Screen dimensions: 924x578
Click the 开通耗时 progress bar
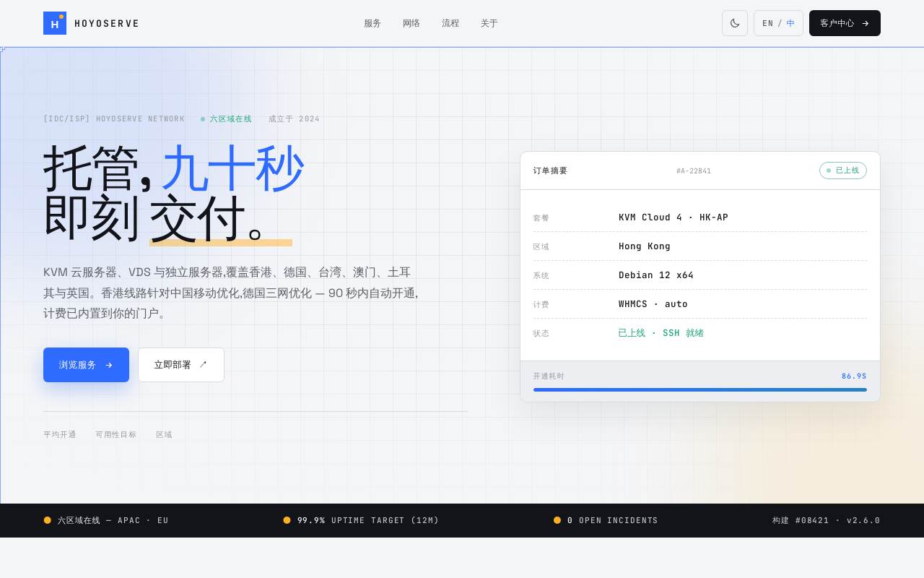click(700, 389)
